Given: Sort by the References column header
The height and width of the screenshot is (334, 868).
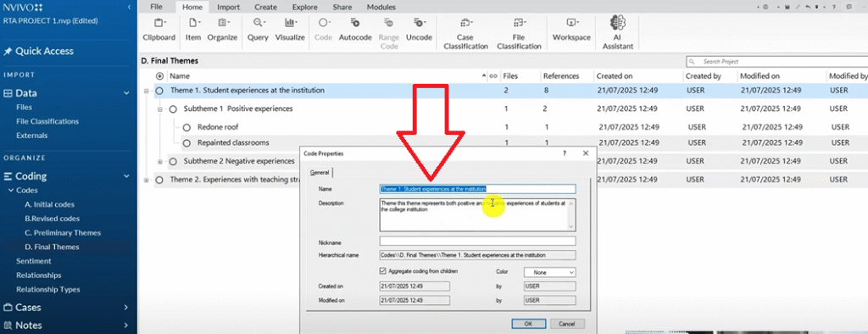Looking at the screenshot, I should coord(561,76).
